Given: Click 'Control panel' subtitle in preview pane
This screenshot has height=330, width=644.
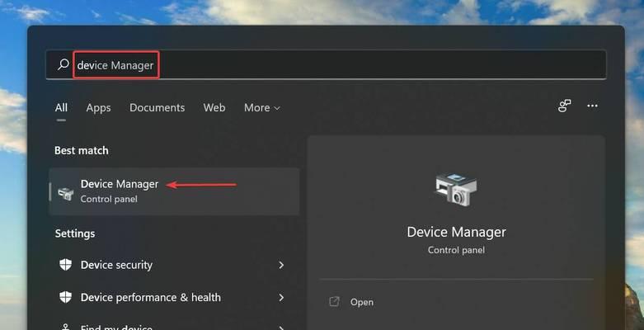Looking at the screenshot, I should coord(456,250).
